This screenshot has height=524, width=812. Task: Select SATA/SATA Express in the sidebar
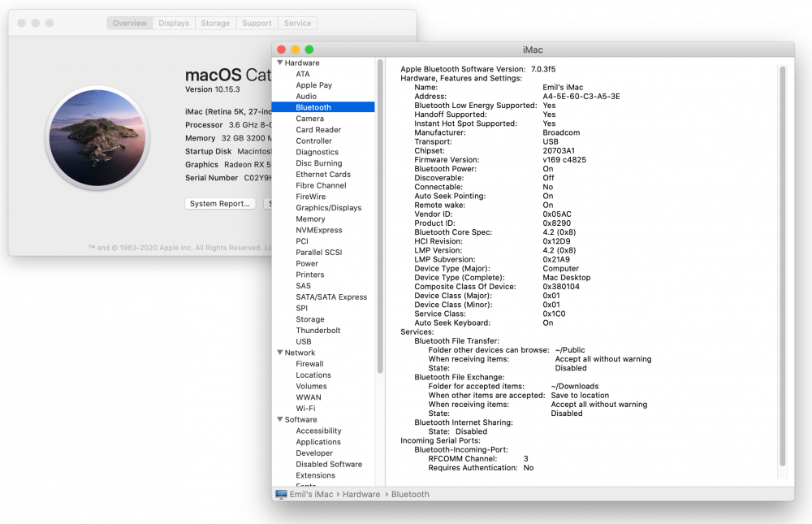pyautogui.click(x=331, y=297)
